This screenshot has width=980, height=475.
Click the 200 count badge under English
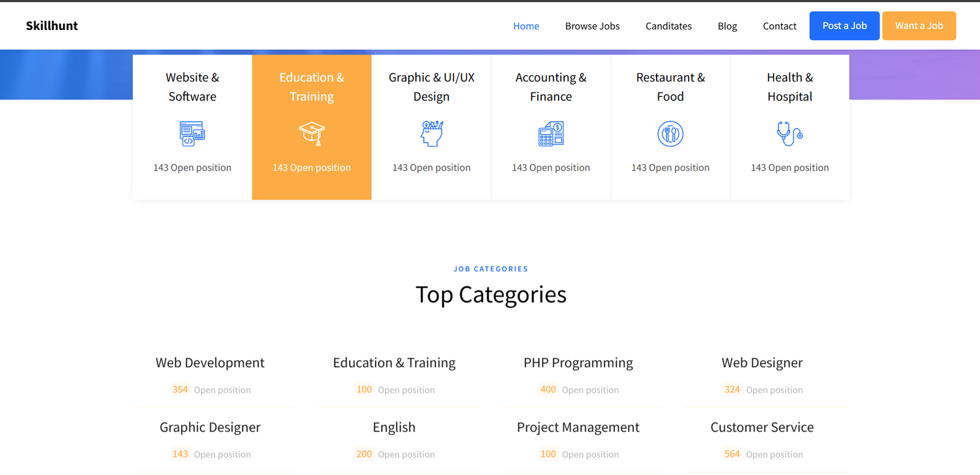[x=364, y=454]
